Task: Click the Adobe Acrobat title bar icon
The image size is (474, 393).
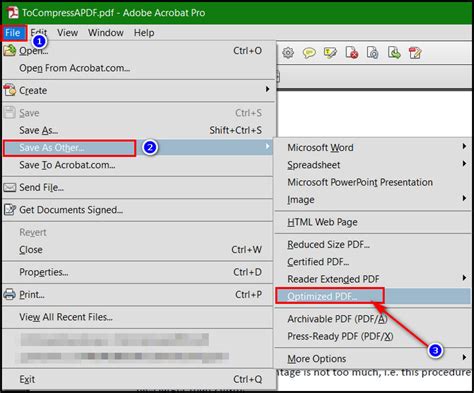Action: (13, 13)
